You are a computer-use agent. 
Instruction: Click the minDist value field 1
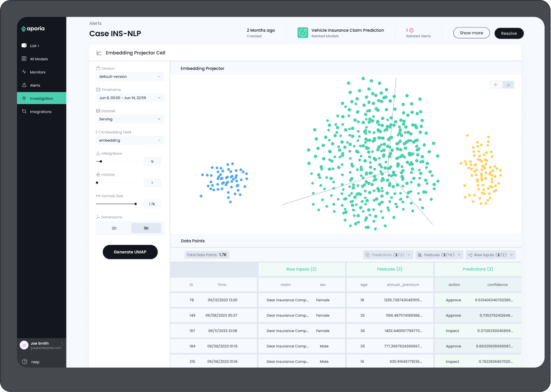pyautogui.click(x=152, y=182)
